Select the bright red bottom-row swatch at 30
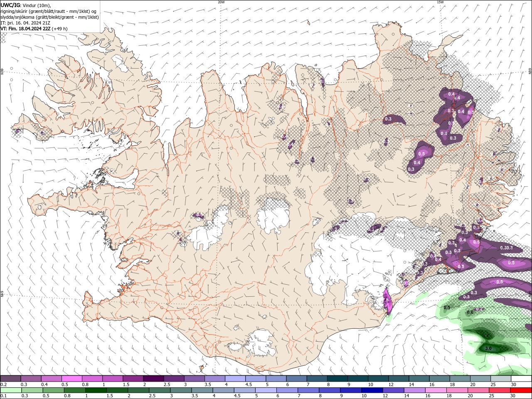This screenshot has width=532, height=399. click(521, 390)
